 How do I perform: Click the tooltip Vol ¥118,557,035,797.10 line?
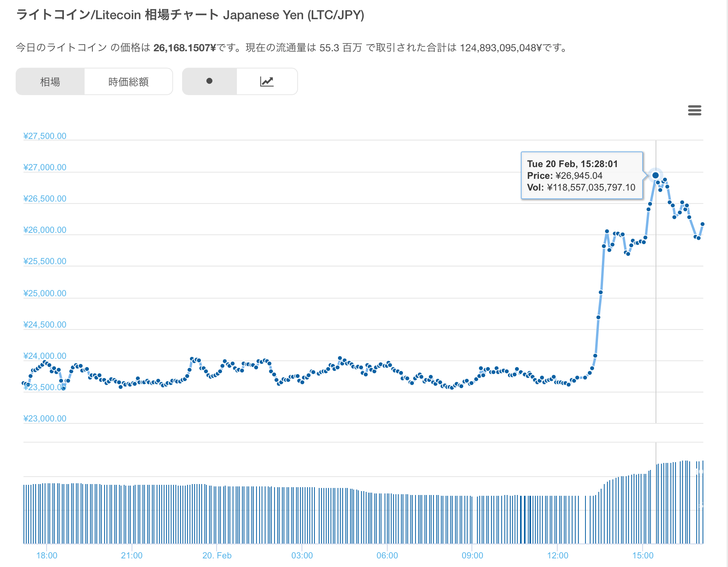point(581,187)
